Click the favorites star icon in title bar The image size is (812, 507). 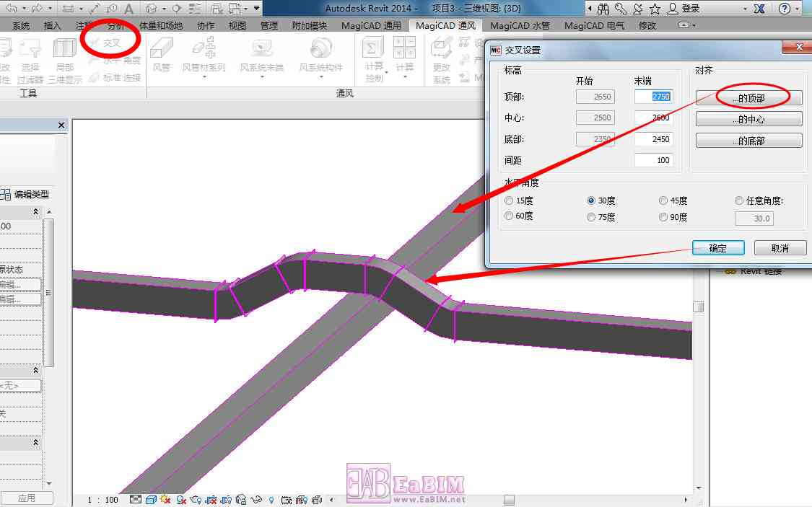point(655,8)
